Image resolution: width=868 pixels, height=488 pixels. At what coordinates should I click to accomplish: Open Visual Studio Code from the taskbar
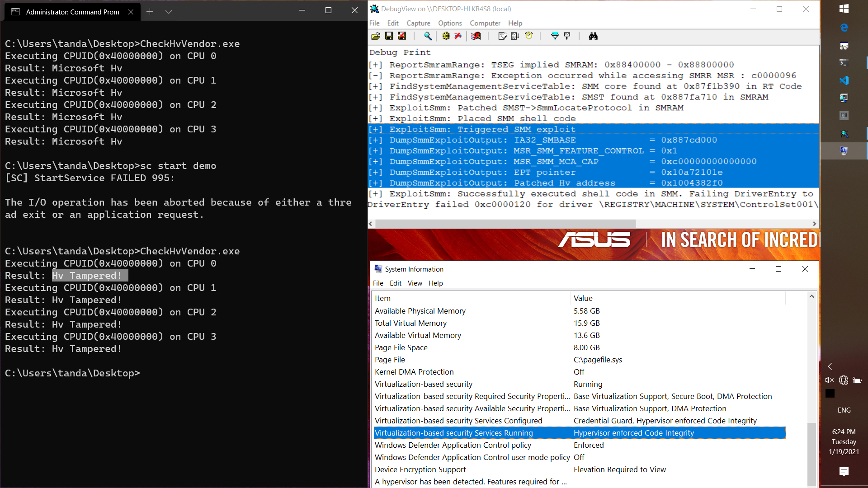click(x=844, y=80)
